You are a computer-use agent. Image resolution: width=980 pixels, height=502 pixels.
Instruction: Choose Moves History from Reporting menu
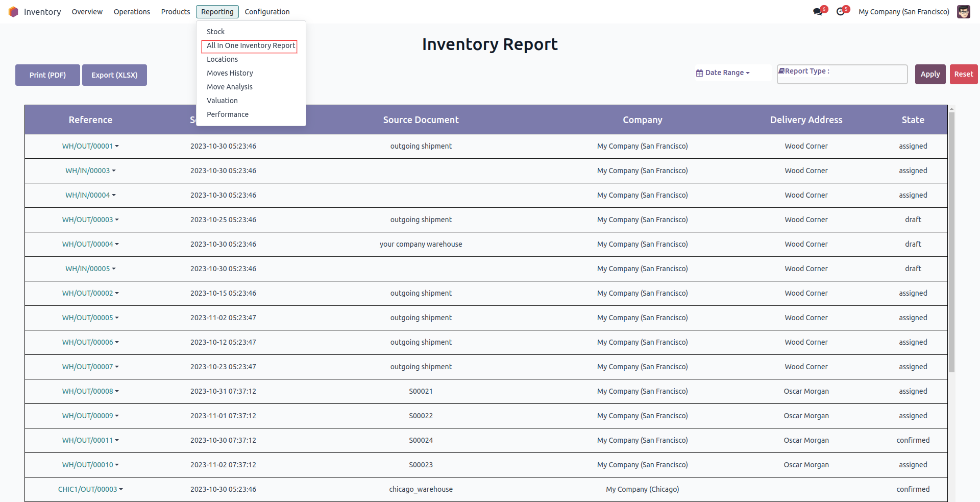tap(230, 73)
